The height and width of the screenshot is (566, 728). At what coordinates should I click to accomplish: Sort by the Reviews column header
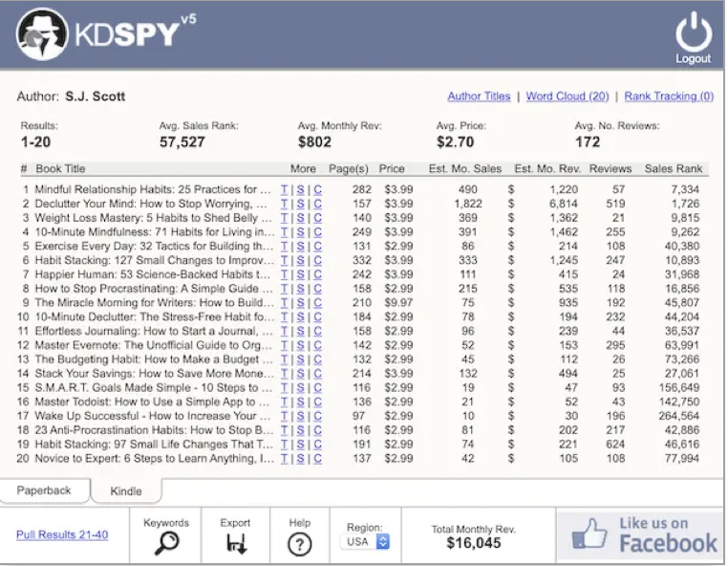click(x=610, y=168)
